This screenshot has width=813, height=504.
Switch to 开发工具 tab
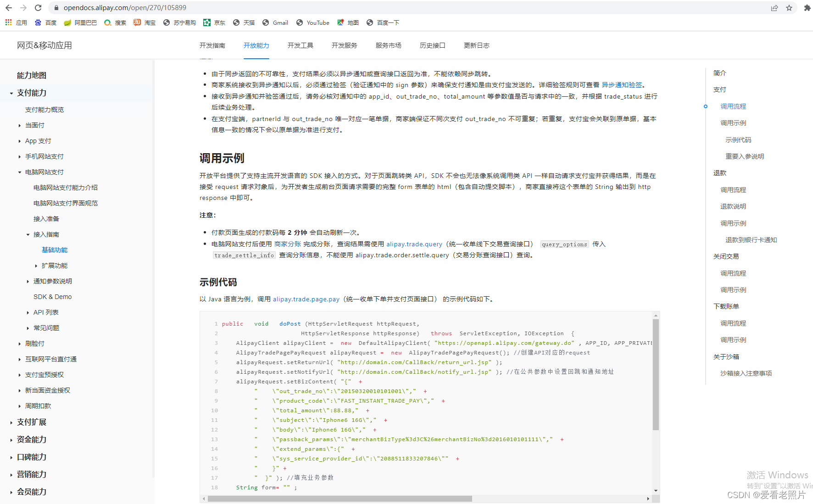click(x=301, y=45)
